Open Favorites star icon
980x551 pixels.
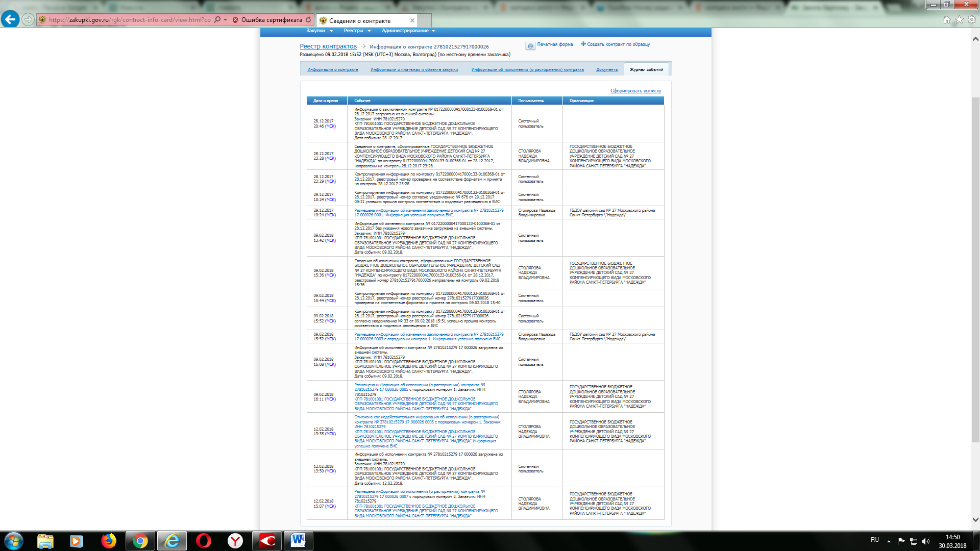click(959, 19)
